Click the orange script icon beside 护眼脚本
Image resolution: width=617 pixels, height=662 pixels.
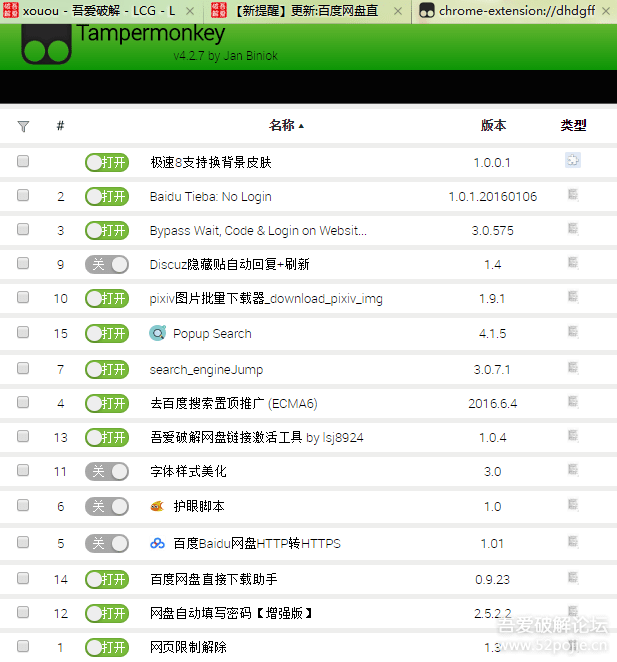click(157, 506)
